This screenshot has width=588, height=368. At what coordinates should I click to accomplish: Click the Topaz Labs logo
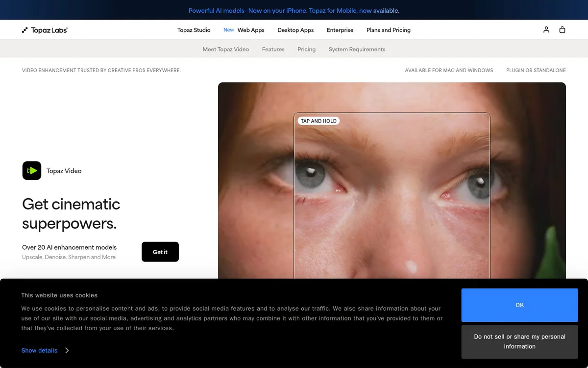coord(45,30)
